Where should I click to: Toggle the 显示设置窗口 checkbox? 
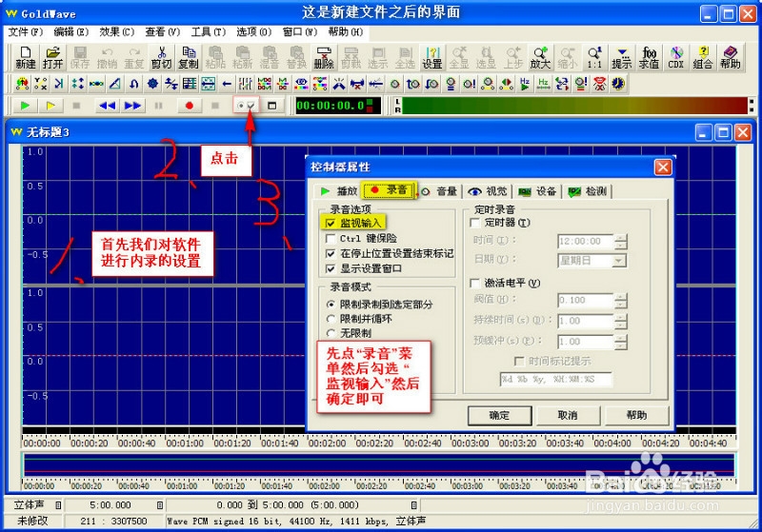[x=331, y=269]
